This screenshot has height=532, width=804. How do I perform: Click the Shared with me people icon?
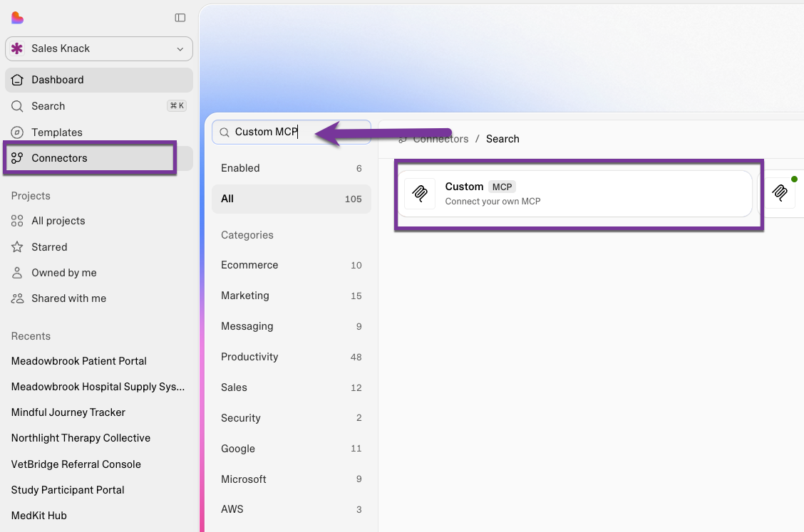pos(17,298)
